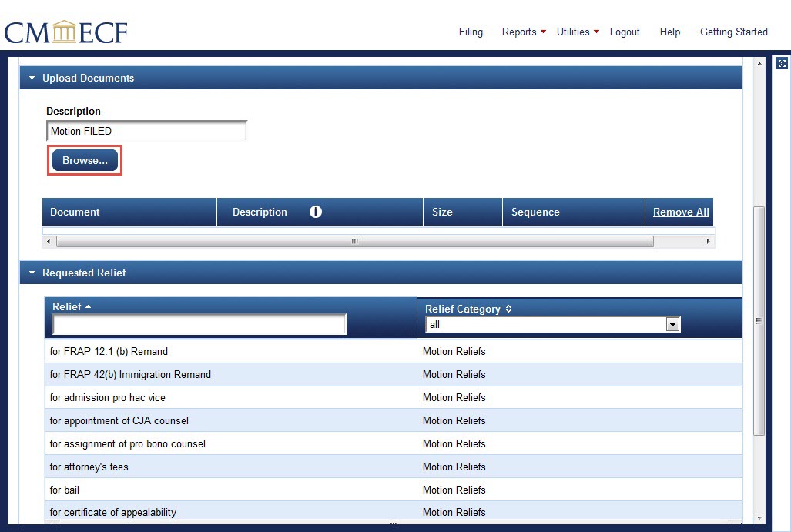This screenshot has width=791, height=532.
Task: Sort by Relief column ascending arrow
Action: [x=88, y=306]
